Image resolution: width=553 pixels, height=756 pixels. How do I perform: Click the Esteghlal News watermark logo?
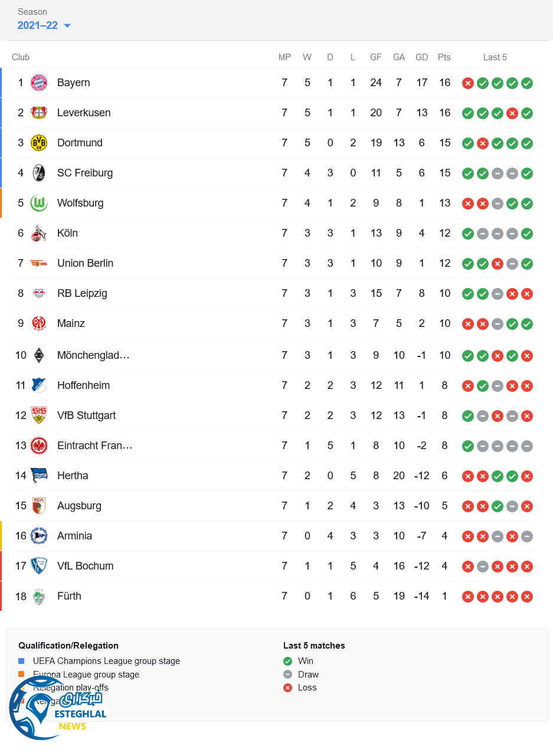58,711
